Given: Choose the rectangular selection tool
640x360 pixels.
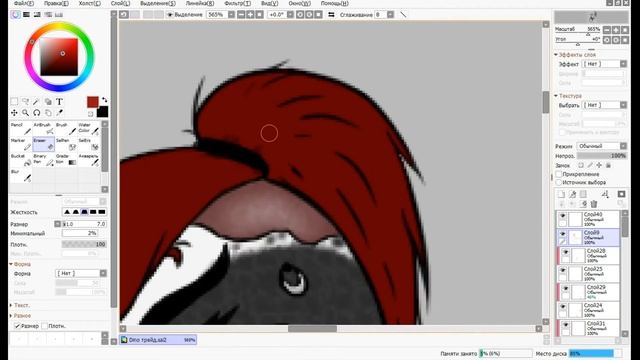Looking at the screenshot, I should pos(14,101).
